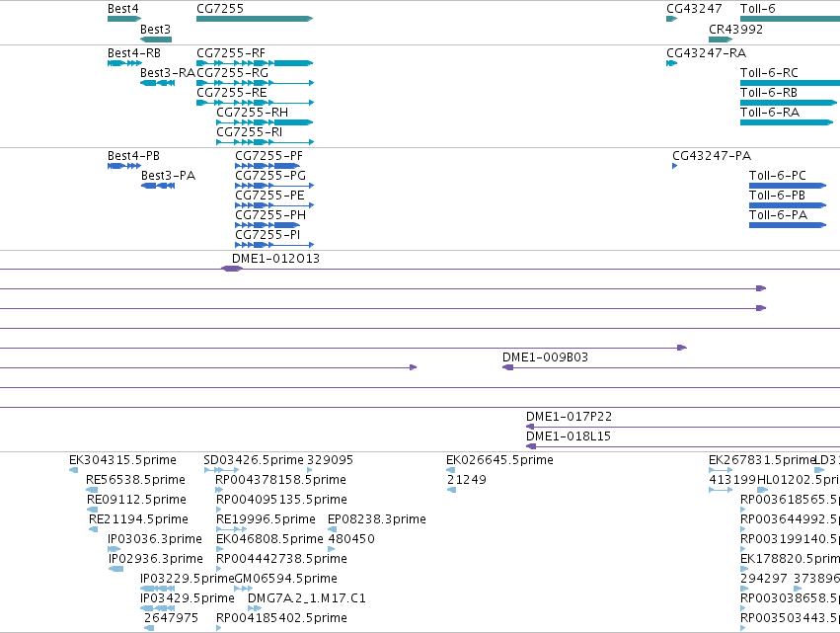Select the Best3 gene glyph
Image resolution: width=840 pixels, height=633 pixels.
[x=156, y=40]
